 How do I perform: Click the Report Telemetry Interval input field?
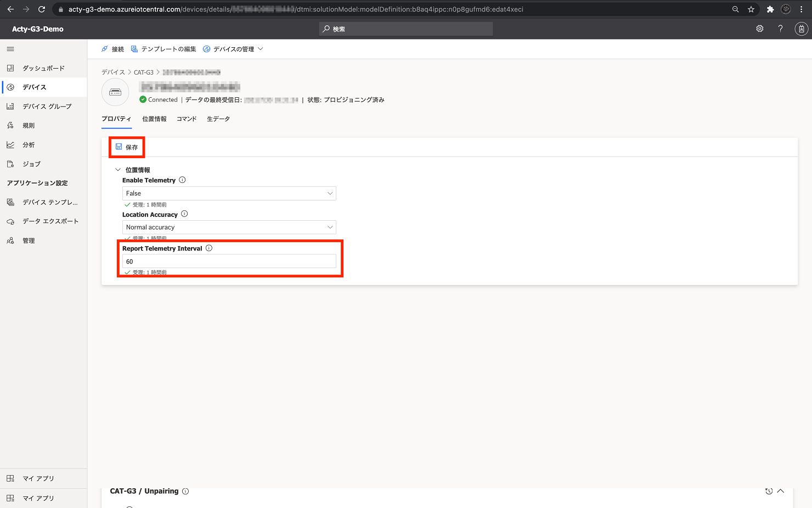tap(229, 261)
